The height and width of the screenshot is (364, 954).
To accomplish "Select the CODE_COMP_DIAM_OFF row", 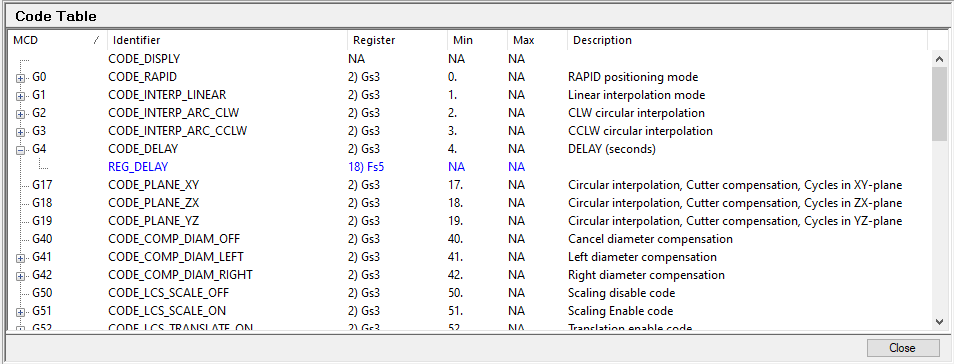I will tap(468, 239).
